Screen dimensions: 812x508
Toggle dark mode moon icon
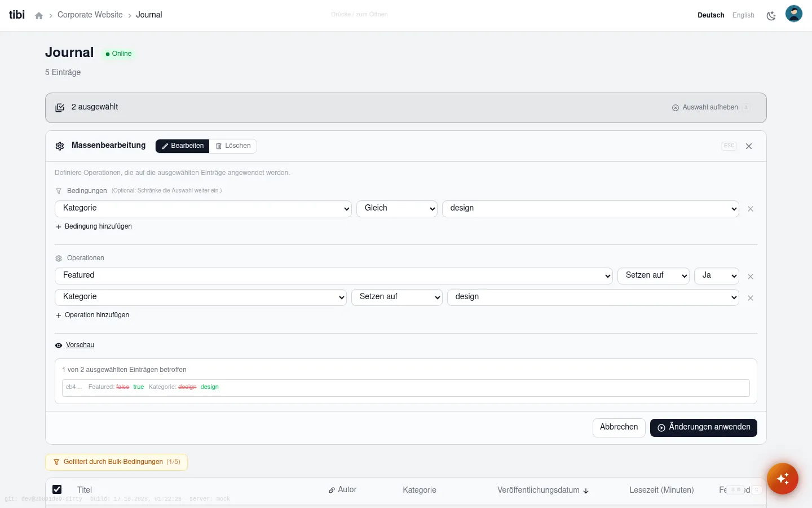771,15
